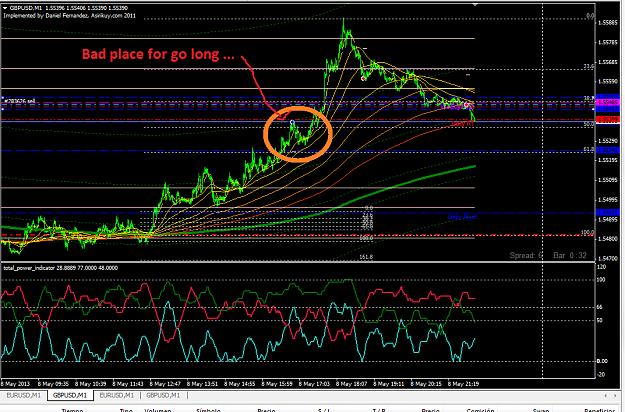Click the 161.8 Fibonacci level label
Viewport: 625px width, 412px height.
coord(366,257)
